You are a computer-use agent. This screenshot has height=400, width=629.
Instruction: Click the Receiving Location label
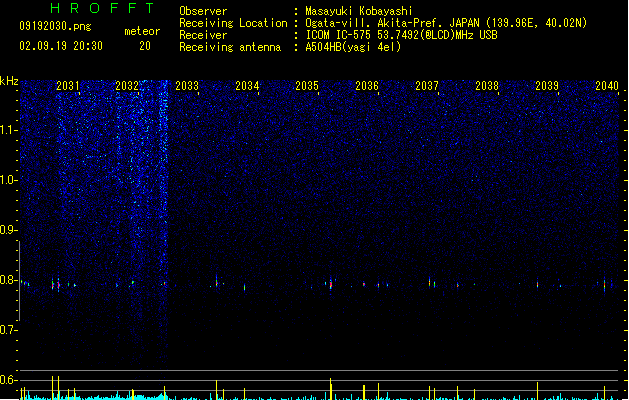tap(233, 23)
